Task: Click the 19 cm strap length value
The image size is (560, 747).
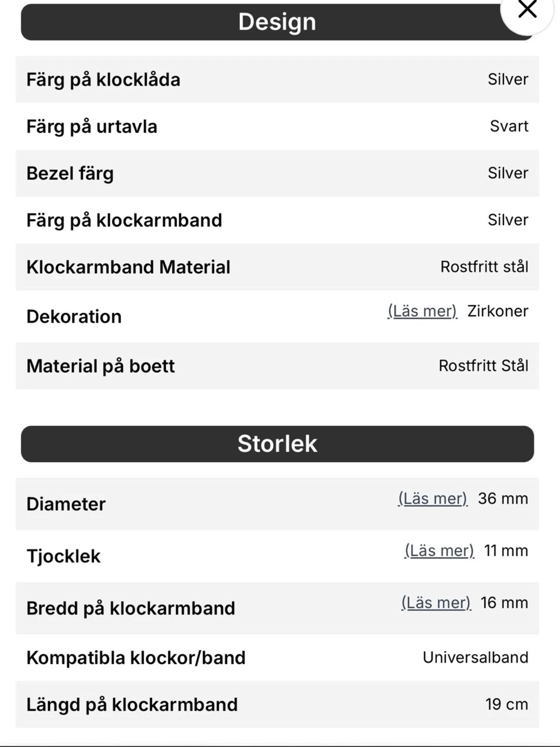Action: [x=506, y=705]
